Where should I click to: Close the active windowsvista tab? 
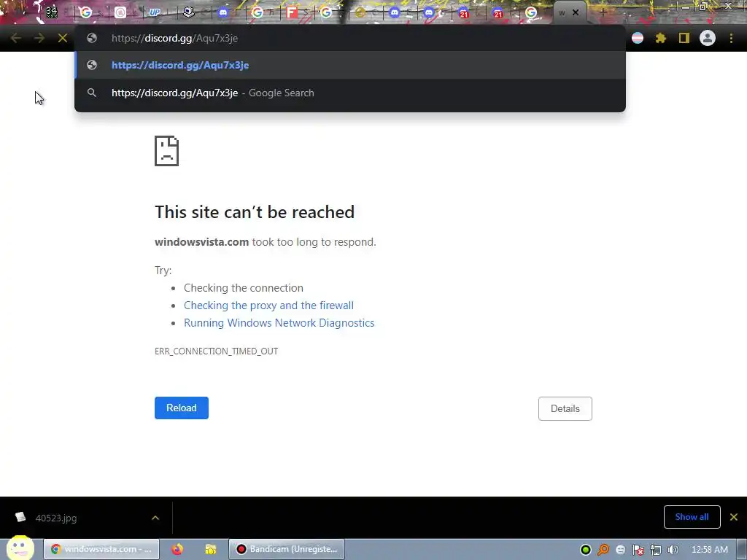coord(576,13)
